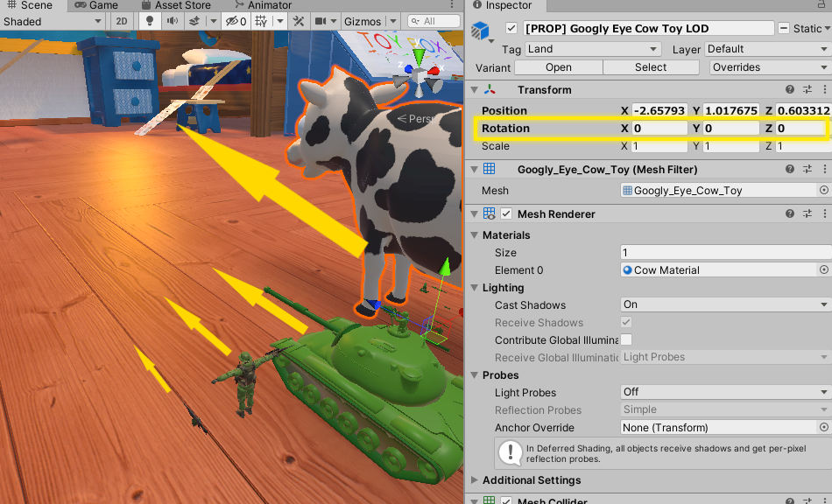Open the Light Probes dropdown
This screenshot has width=832, height=504.
pos(725,392)
